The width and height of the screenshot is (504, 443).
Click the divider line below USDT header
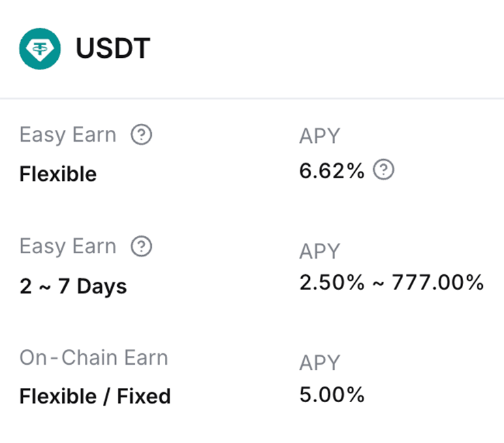click(x=252, y=98)
